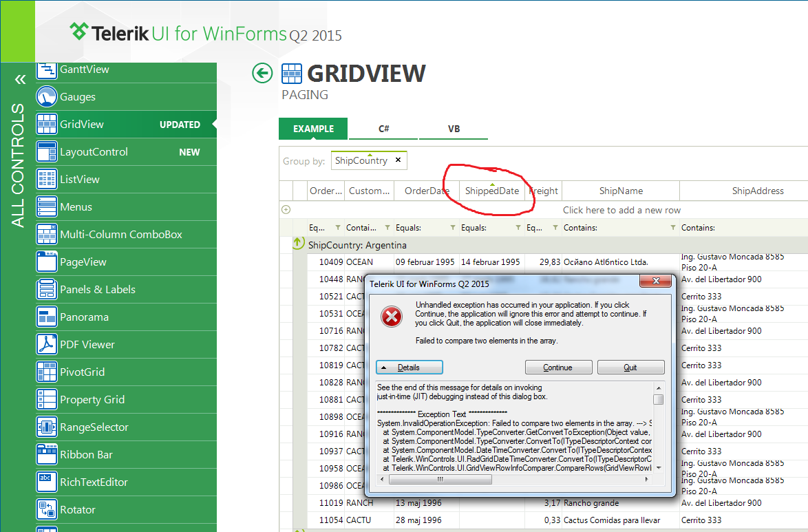
Task: Click the horizontal scrollbar in exception details
Action: (440, 479)
